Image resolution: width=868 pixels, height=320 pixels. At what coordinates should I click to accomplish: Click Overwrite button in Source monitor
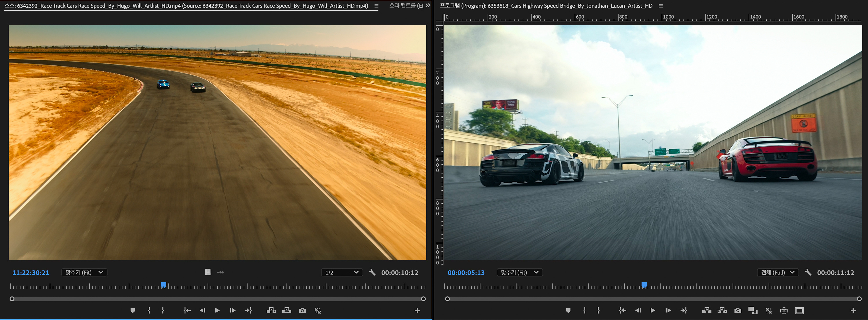[287, 310]
